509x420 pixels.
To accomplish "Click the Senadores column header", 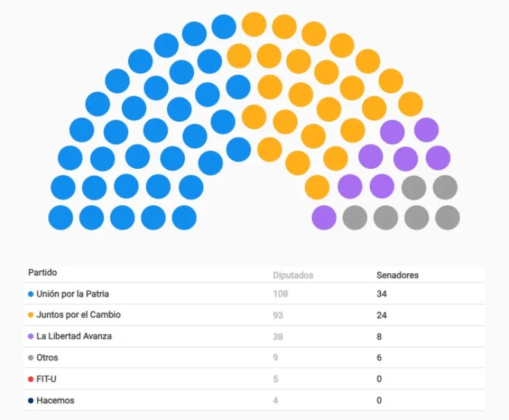I will tap(397, 275).
